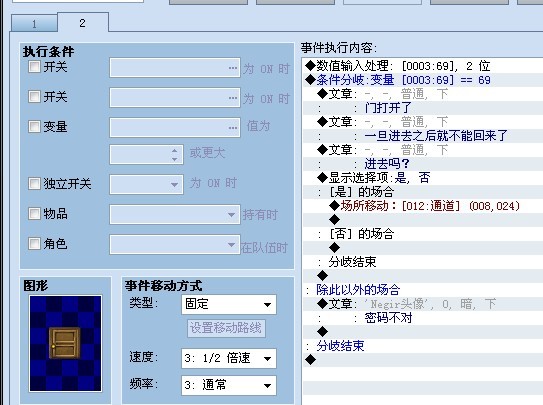
Task: Select the 文章 'Negir头像' command line
Action: [423, 304]
